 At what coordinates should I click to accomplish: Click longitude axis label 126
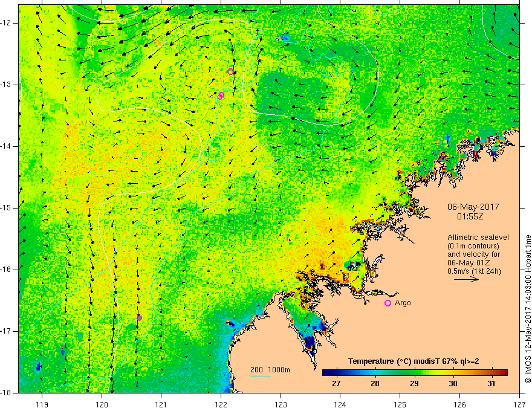pyautogui.click(x=459, y=404)
